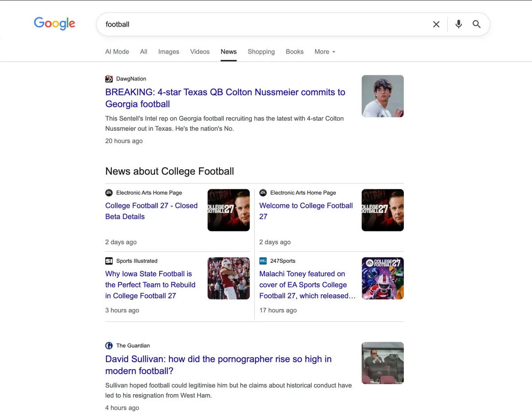Click Sports Illustrated source name

pyautogui.click(x=137, y=261)
